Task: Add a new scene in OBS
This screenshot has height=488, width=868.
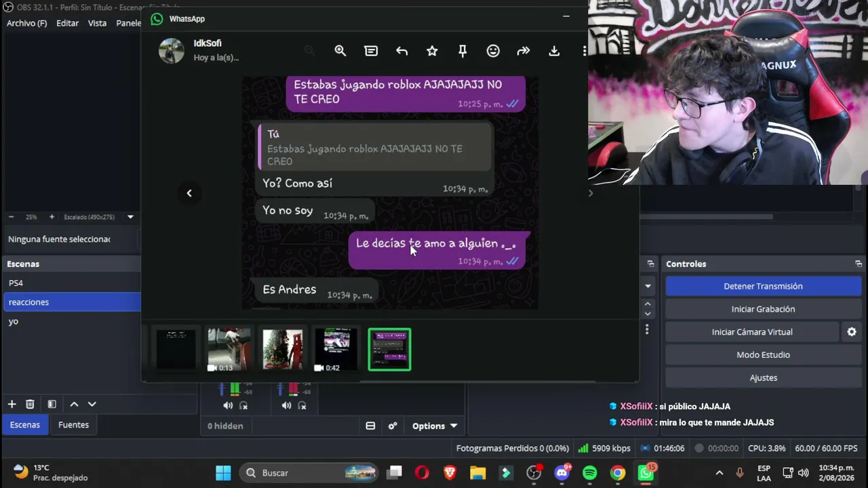Action: pyautogui.click(x=12, y=404)
